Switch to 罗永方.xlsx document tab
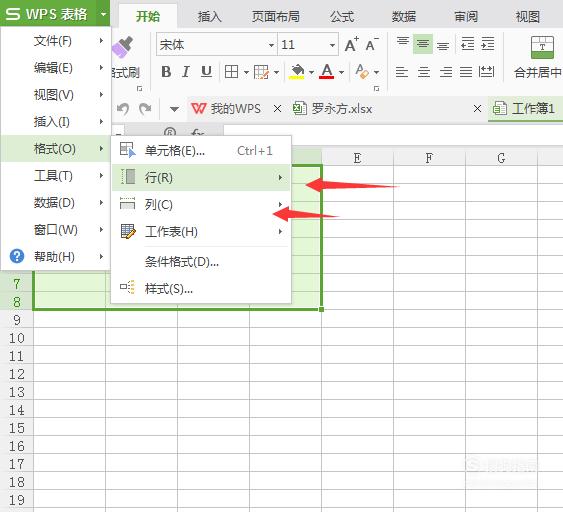This screenshot has width=563, height=512. click(x=332, y=108)
